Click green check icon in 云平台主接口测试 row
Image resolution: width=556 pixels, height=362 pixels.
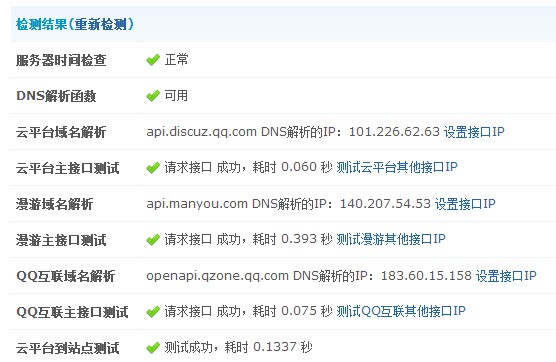(153, 168)
